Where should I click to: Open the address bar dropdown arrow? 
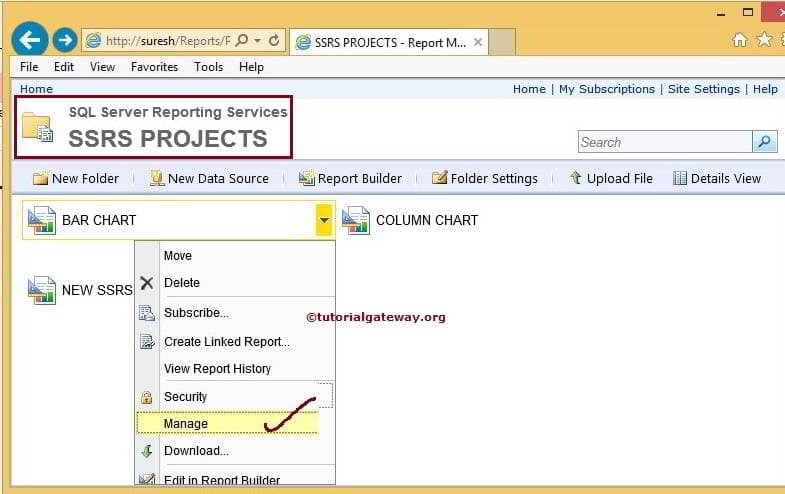(x=257, y=41)
